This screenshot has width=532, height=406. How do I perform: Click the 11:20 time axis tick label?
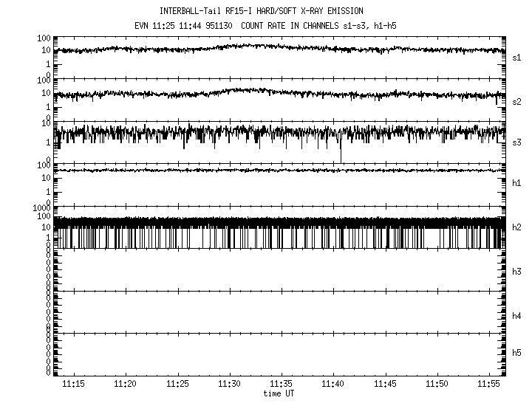[125, 385]
